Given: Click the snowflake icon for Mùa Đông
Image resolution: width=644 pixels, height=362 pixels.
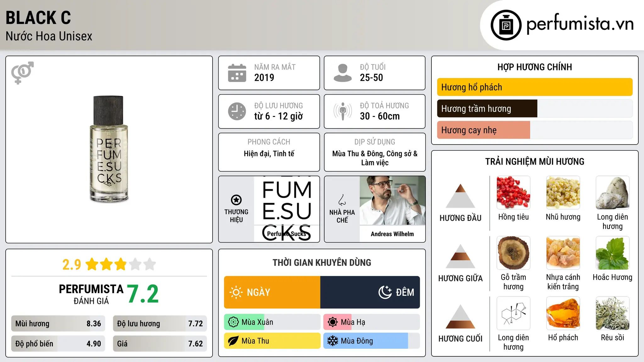Looking at the screenshot, I should point(333,341).
